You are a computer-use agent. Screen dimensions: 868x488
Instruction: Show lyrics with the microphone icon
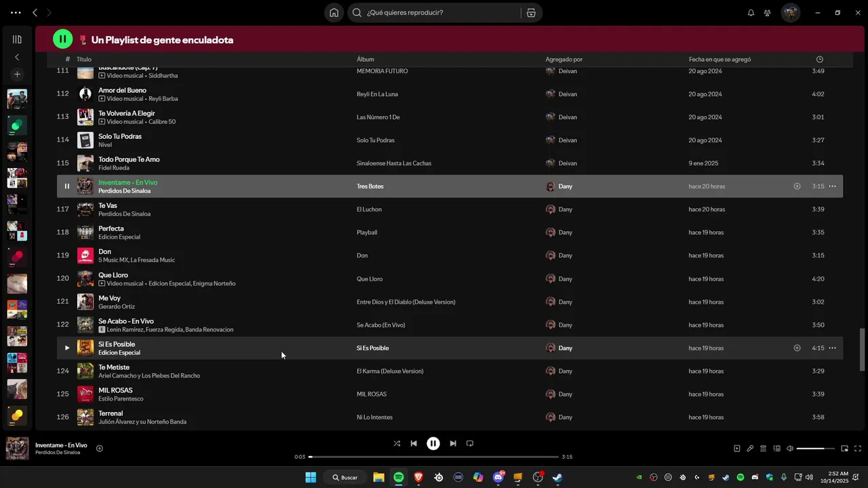[750, 448]
